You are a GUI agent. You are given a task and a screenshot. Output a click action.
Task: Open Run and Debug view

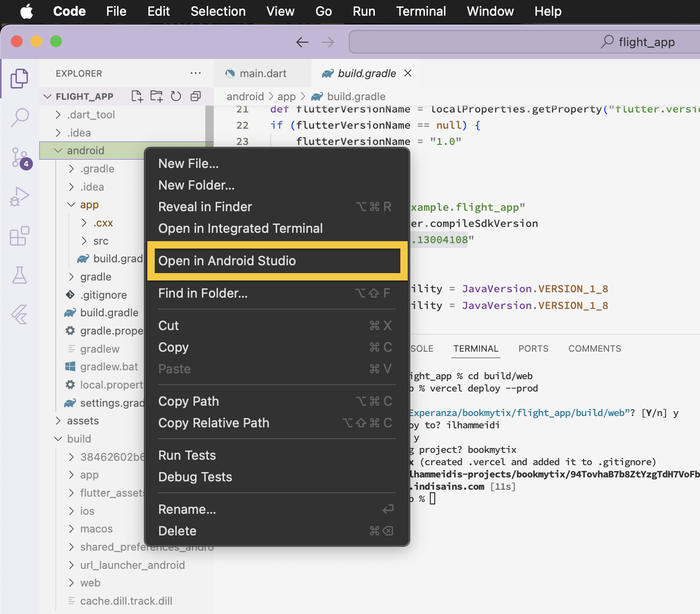[20, 196]
